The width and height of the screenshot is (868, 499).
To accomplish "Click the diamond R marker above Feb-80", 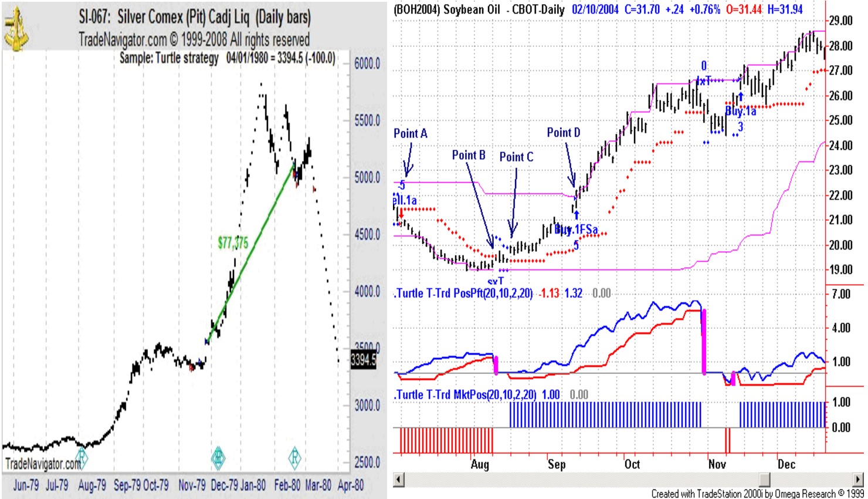I will tap(294, 457).
